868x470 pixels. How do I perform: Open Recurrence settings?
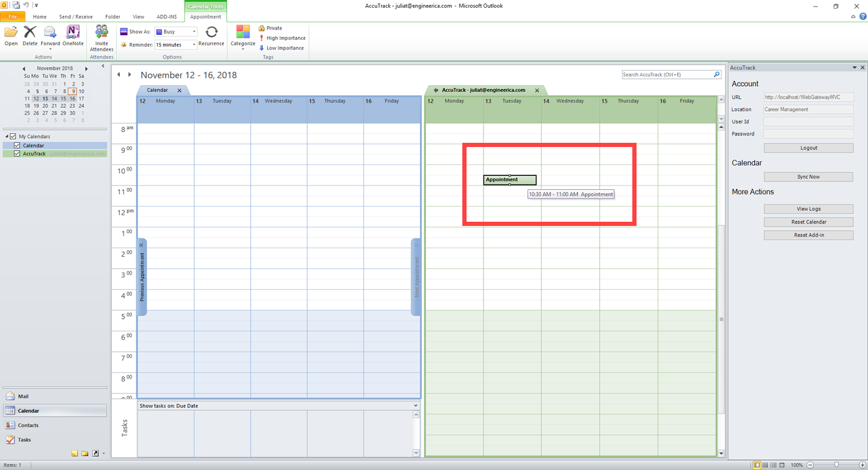[211, 36]
